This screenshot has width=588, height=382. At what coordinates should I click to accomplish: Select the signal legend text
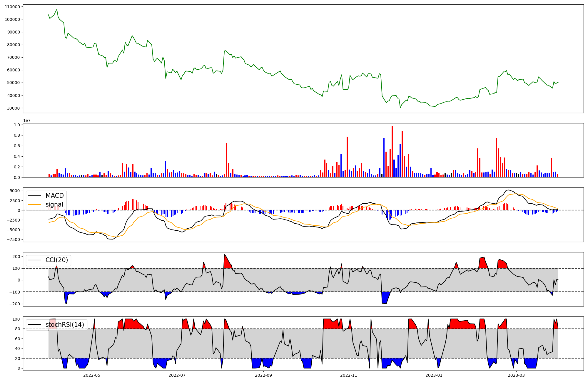click(x=54, y=205)
